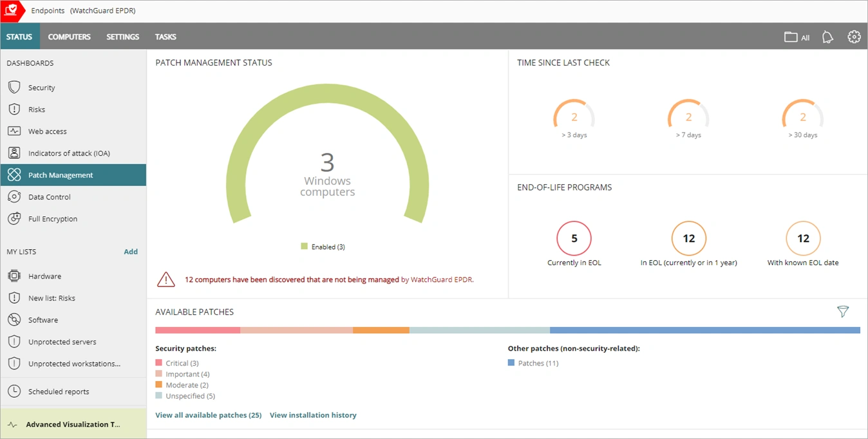868x439 pixels.
Task: Click the Patches (11) blue legend swatch
Action: (x=511, y=363)
